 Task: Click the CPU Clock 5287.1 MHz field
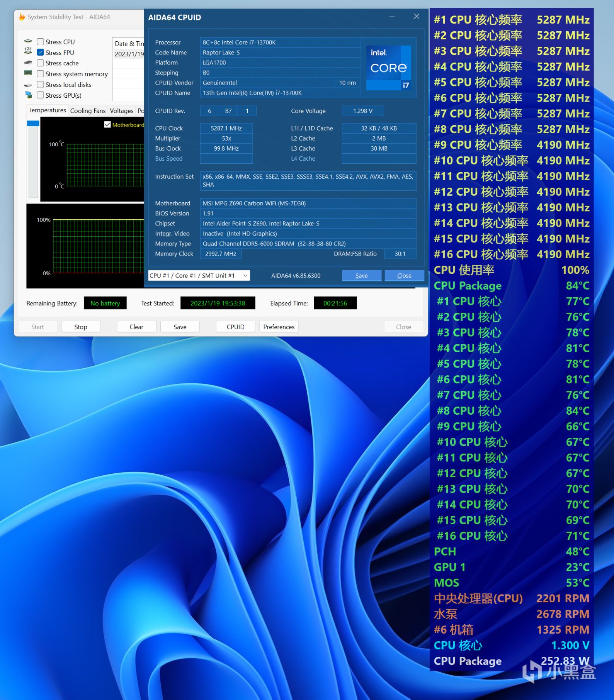coord(226,128)
